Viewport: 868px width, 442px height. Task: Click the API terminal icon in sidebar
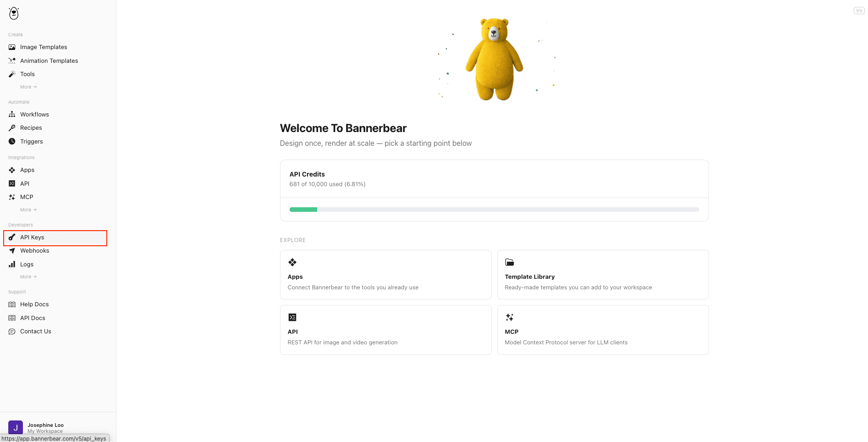[x=12, y=183]
